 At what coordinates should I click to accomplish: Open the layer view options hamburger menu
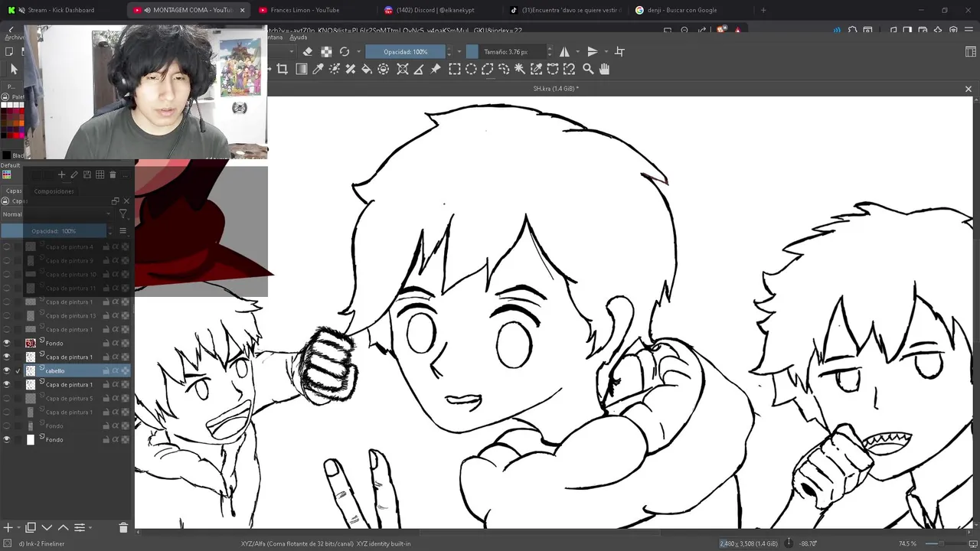coord(122,230)
